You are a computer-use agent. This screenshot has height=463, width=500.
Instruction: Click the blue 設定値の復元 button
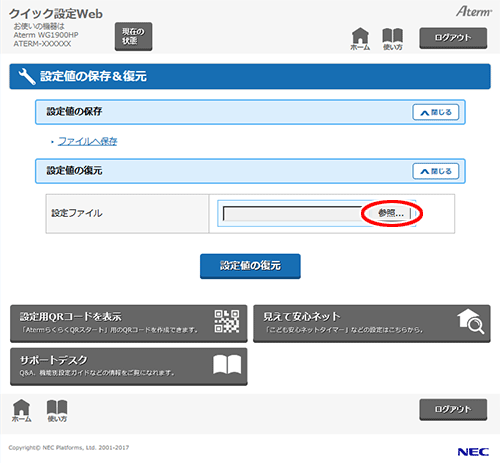point(250,266)
